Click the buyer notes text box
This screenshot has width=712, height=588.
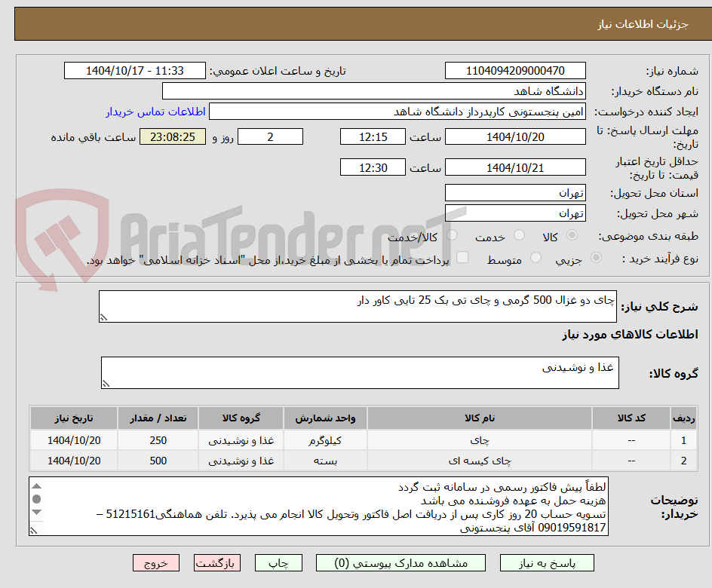318,506
